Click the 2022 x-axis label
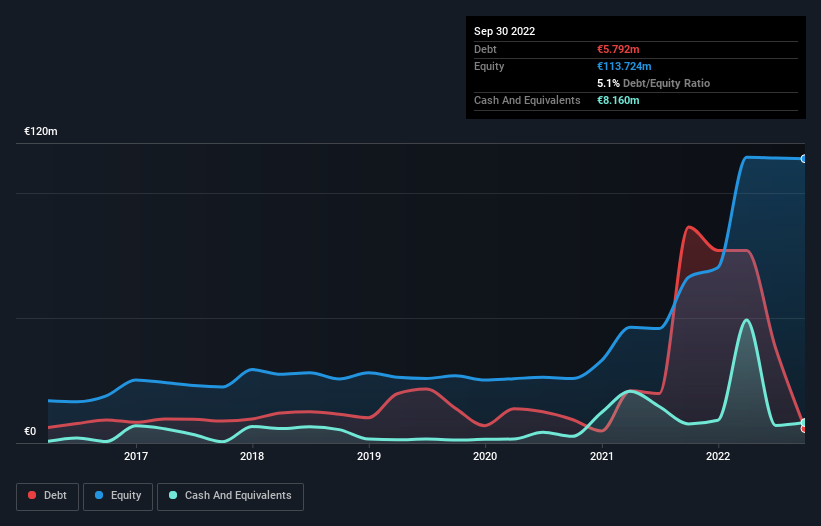The image size is (821, 526). click(718, 456)
